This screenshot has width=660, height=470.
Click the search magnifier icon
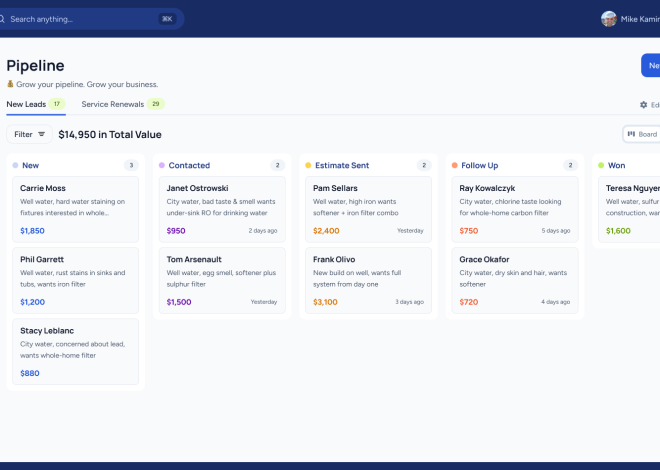coord(2,19)
